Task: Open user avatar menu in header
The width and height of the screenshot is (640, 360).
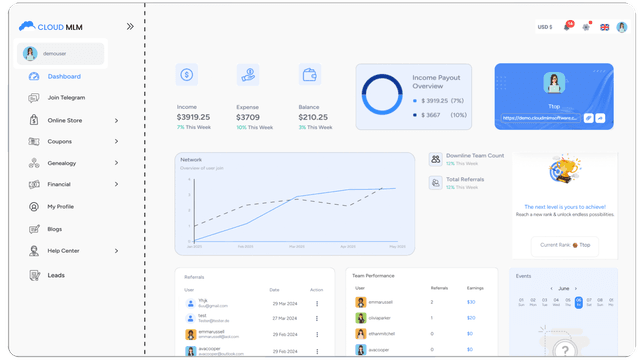Action: pos(622,27)
